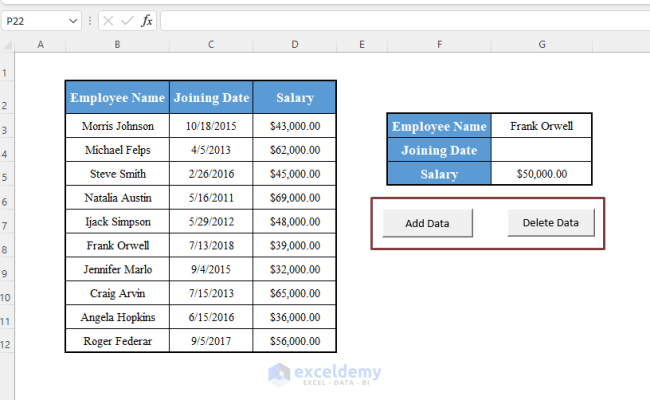Click the Employee Name table header cell in column B

(x=117, y=97)
